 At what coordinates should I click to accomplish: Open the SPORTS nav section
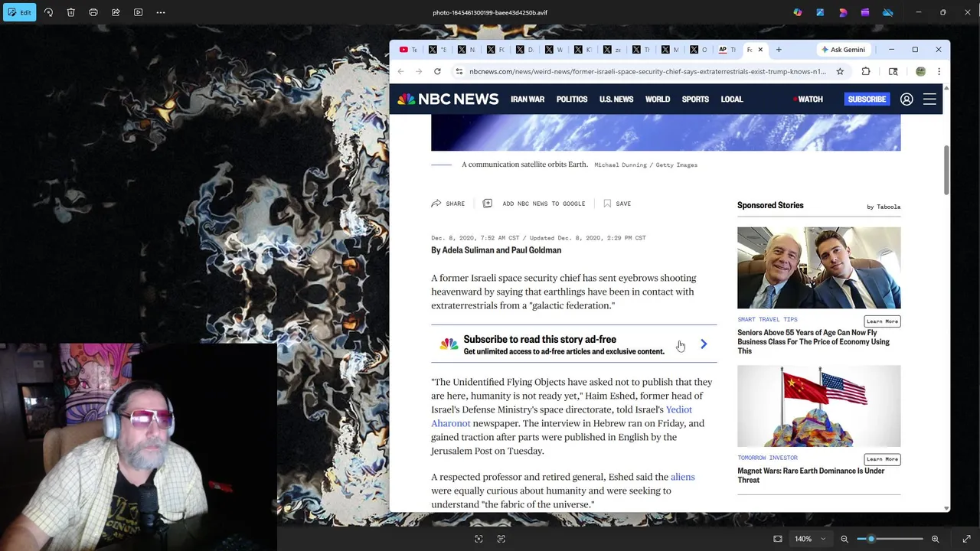coord(695,99)
